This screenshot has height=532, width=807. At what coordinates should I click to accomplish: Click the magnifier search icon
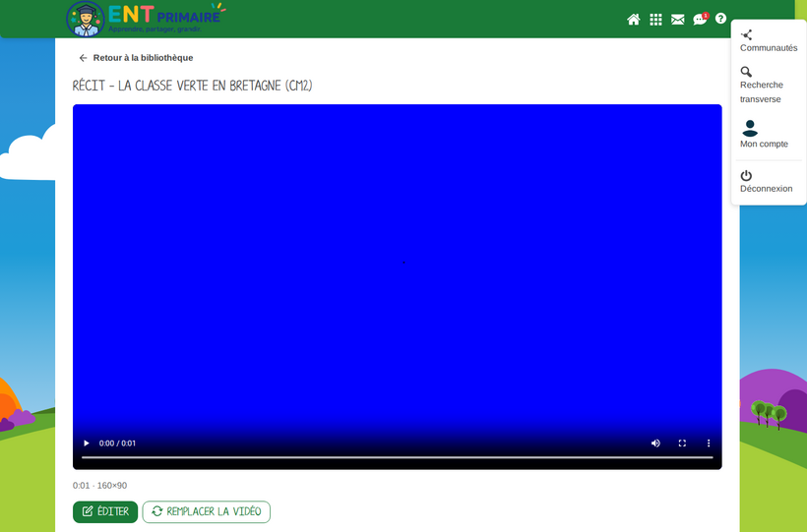click(x=746, y=72)
